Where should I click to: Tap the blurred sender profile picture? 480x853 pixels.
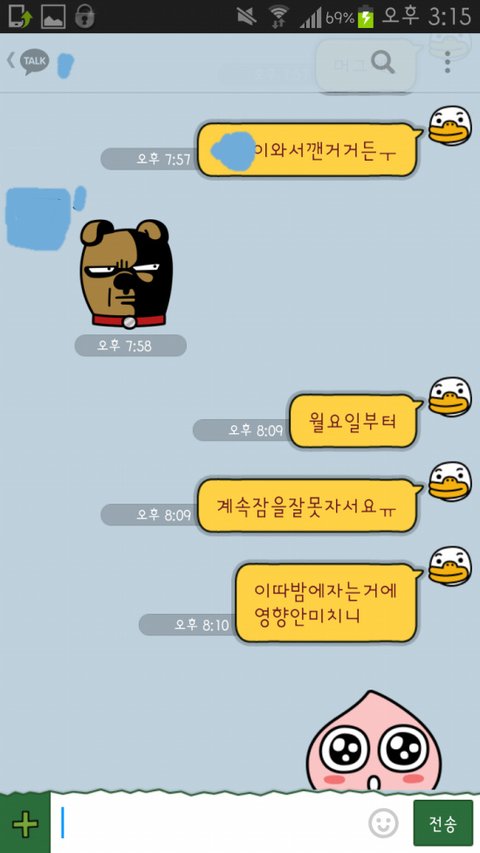coord(38,218)
